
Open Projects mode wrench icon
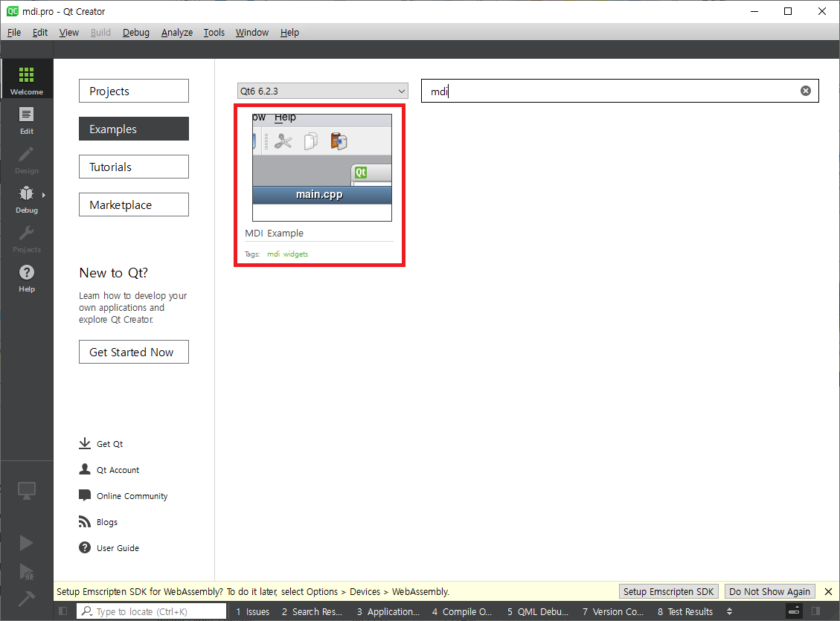point(26,234)
